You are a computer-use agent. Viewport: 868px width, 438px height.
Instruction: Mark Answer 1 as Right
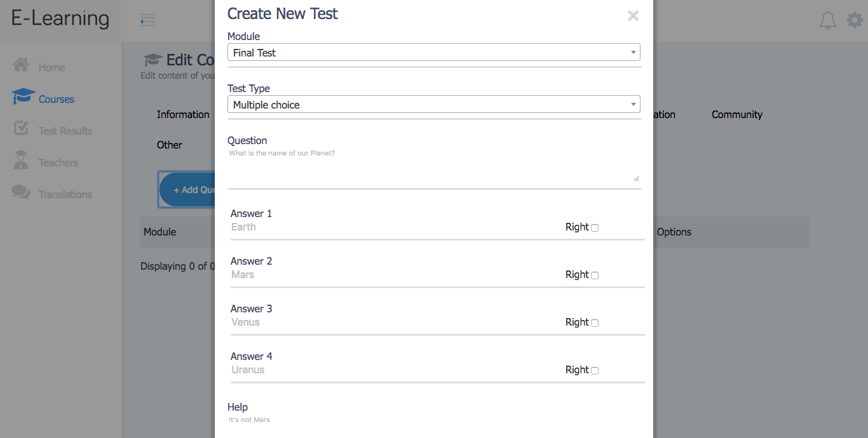[595, 228]
